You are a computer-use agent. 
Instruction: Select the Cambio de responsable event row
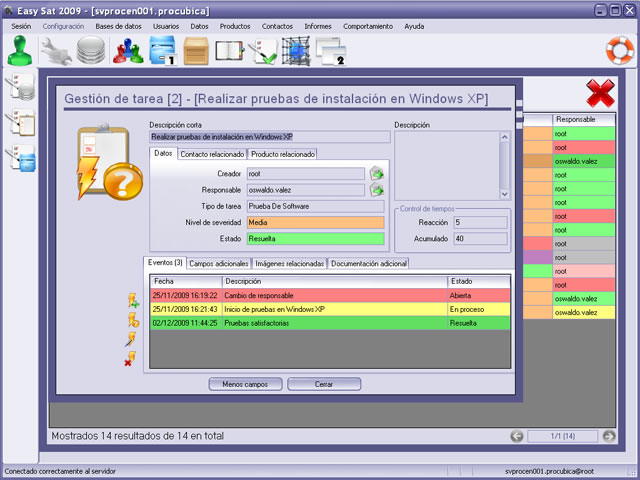click(330, 296)
